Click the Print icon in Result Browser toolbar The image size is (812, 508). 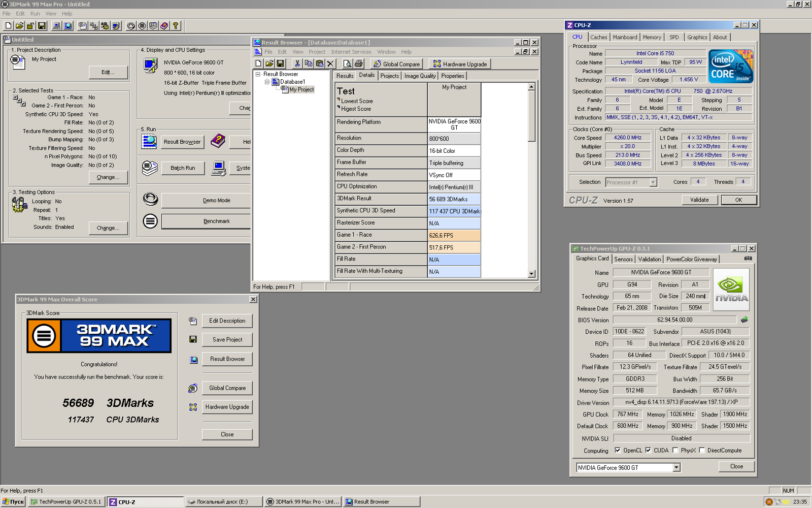[359, 63]
